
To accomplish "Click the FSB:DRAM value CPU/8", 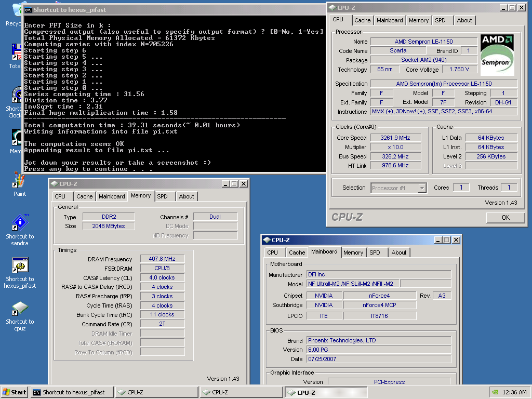I will tap(162, 268).
